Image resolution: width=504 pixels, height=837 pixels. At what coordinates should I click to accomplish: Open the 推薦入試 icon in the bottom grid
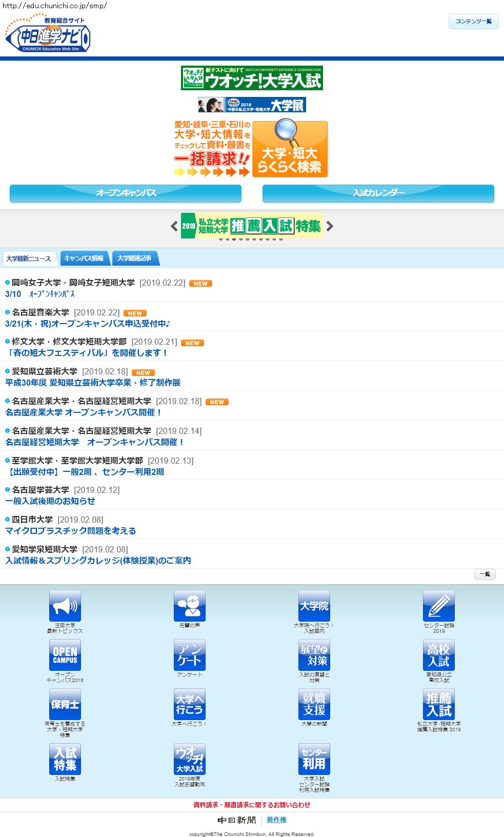tap(438, 704)
